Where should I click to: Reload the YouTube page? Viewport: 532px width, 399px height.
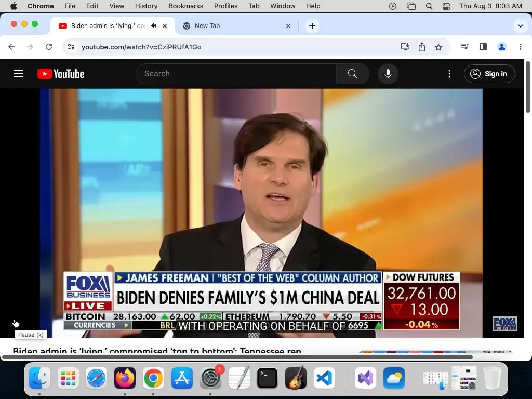coord(49,47)
